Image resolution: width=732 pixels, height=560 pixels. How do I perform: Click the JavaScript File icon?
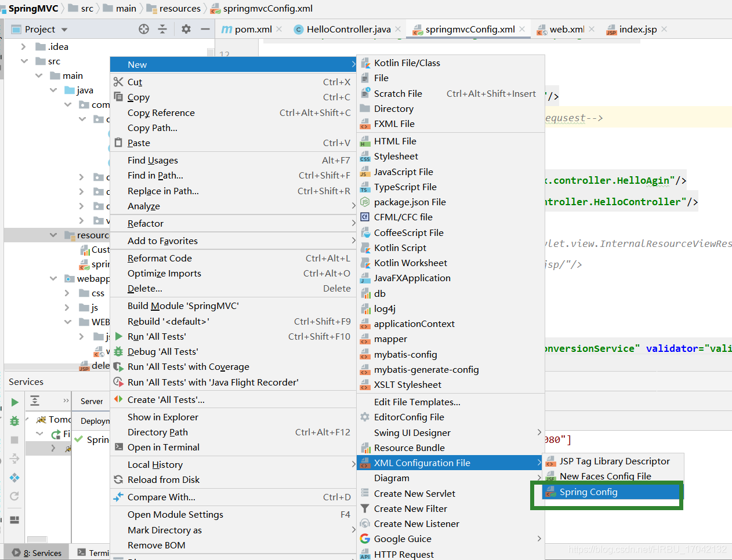click(x=365, y=172)
